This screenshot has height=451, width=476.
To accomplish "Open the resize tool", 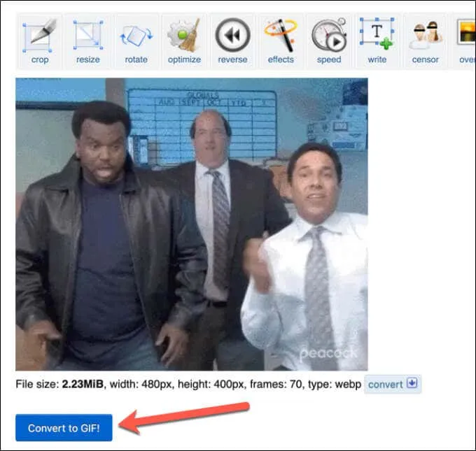I will [x=87, y=41].
